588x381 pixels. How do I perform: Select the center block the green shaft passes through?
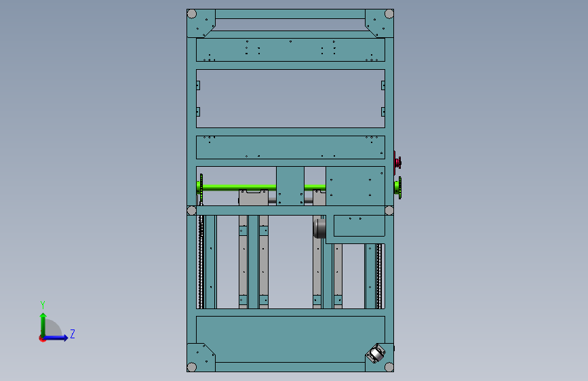290,186
